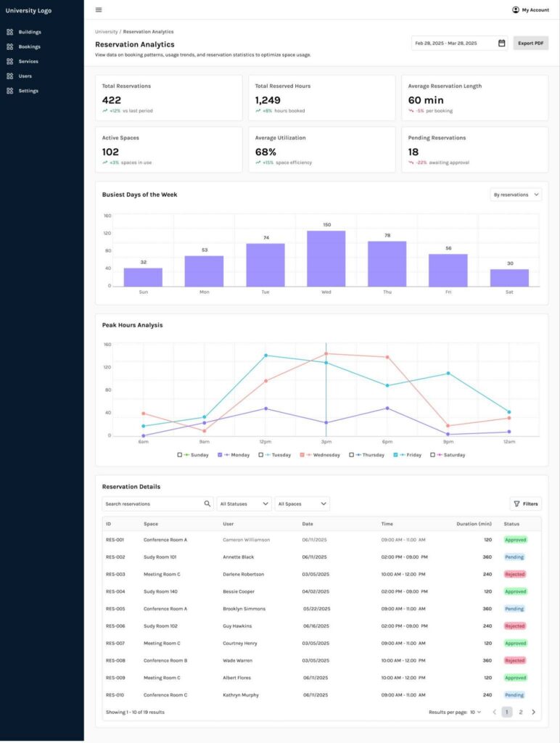
Task: Click user Albert Flores
Action: (x=237, y=678)
